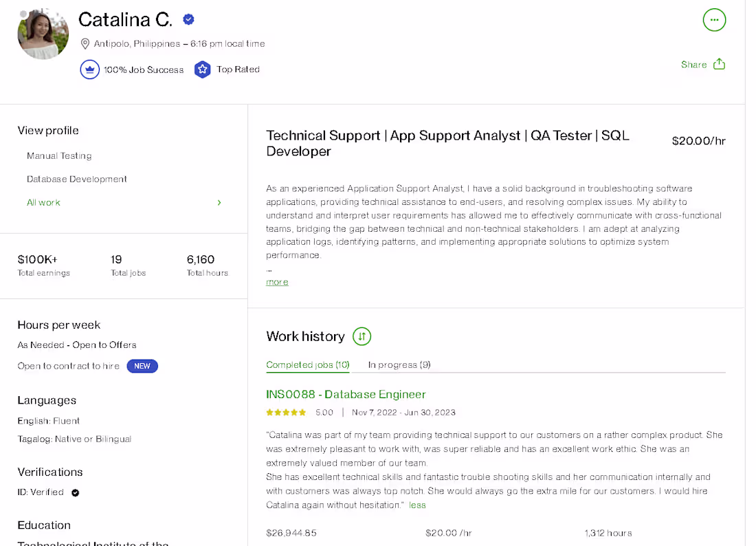
Task: Expand the overview using the more link
Action: tap(277, 282)
